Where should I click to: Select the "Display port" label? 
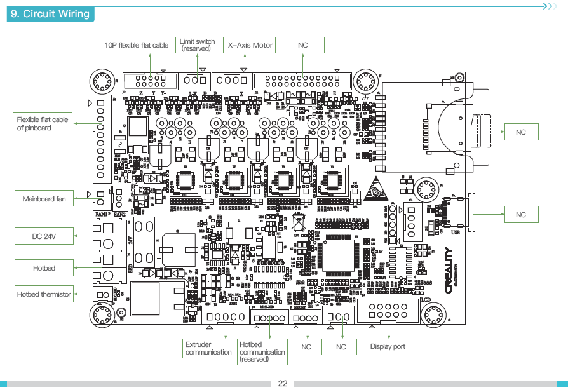[388, 347]
